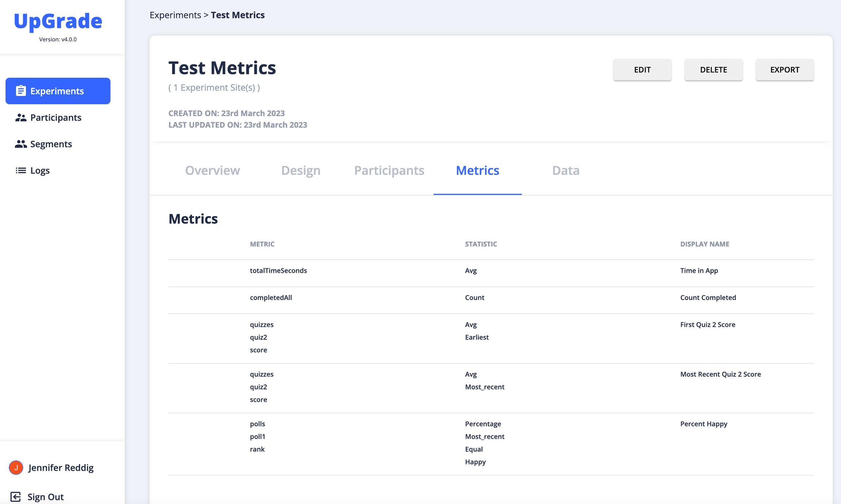This screenshot has height=504, width=841.
Task: Click the Experiments breadcrumb link
Action: (x=175, y=15)
